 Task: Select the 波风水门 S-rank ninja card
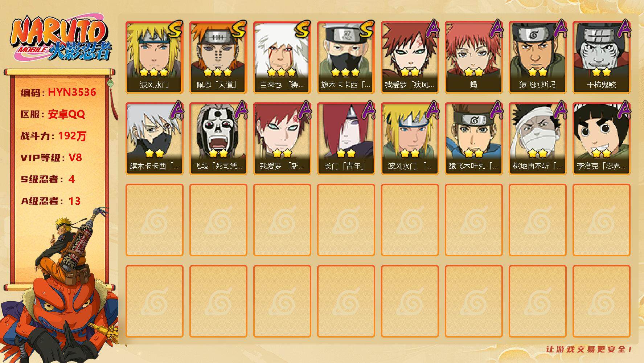click(155, 57)
